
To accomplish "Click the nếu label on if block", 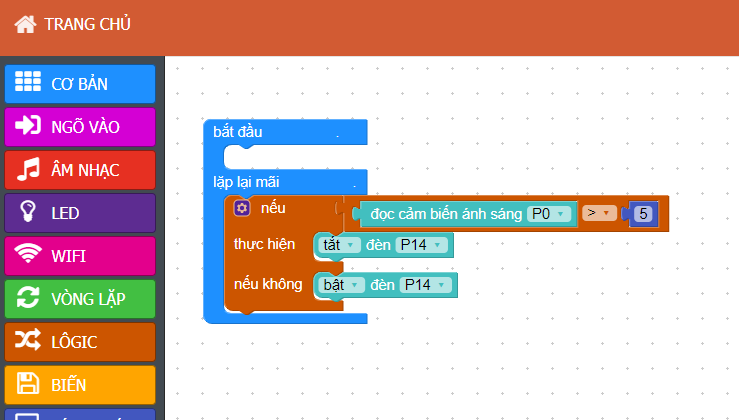I will click(273, 208).
